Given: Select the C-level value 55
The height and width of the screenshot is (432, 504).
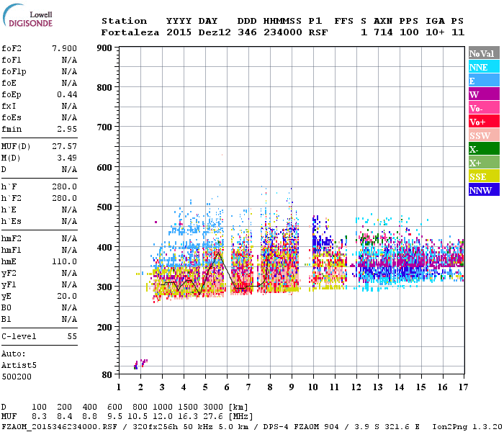Looking at the screenshot, I should point(72,336).
